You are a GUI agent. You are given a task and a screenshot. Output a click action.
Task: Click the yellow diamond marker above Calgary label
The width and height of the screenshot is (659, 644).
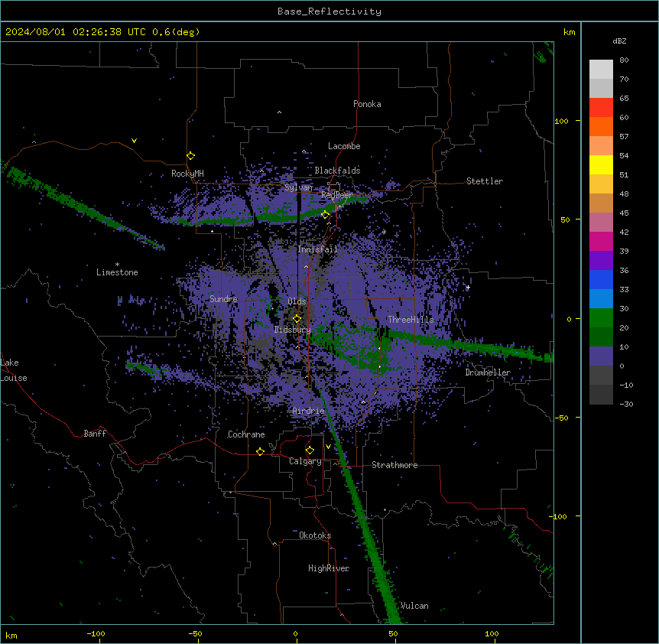coord(310,450)
